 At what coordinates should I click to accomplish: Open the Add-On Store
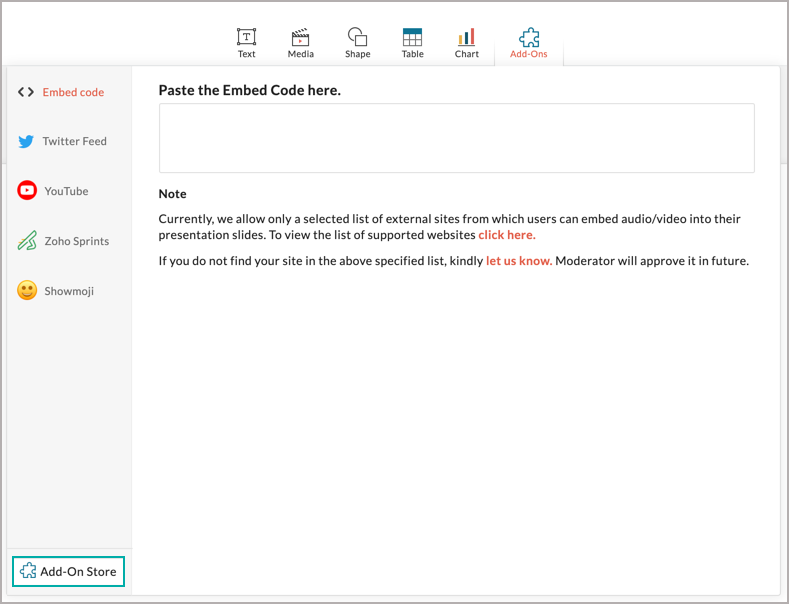click(68, 571)
